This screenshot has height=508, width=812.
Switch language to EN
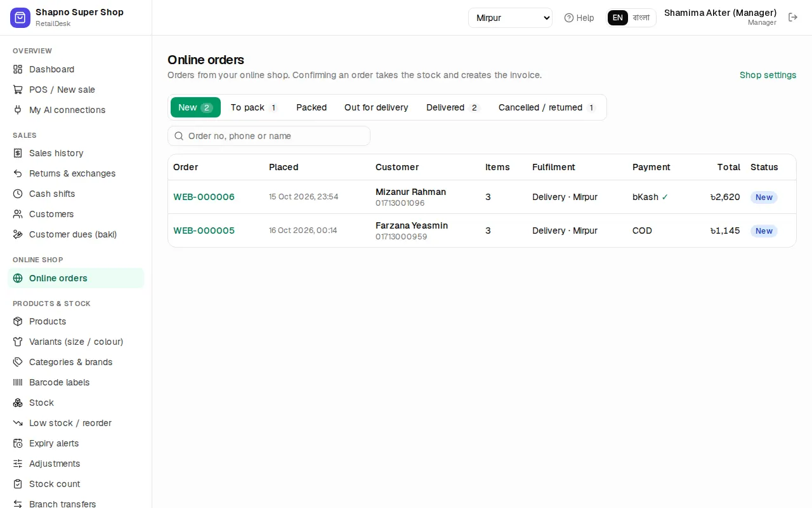tap(618, 18)
